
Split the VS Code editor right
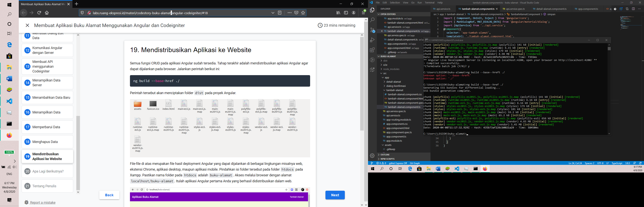coord(633,9)
